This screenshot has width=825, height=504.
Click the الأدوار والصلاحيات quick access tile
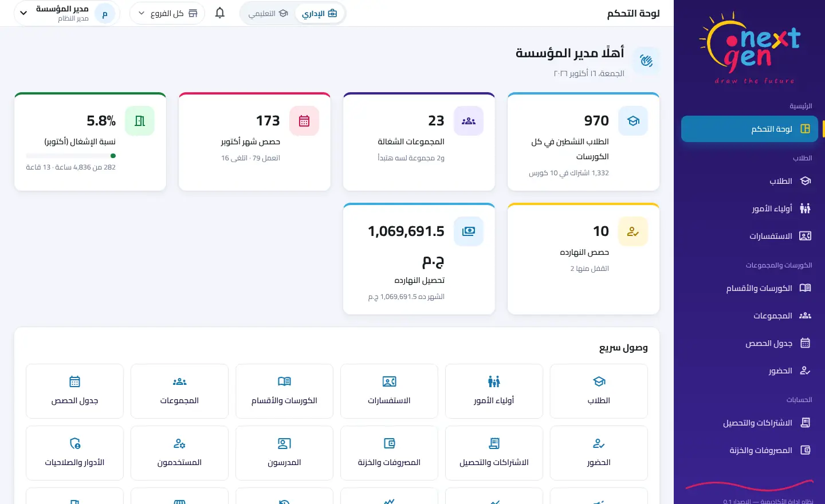[74, 453]
